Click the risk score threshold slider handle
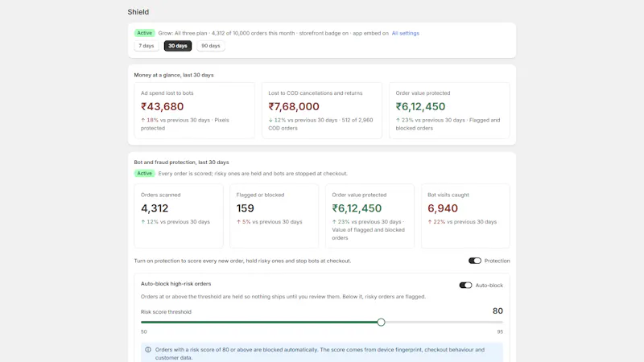Viewport: 644px width, 362px height. pos(381,323)
